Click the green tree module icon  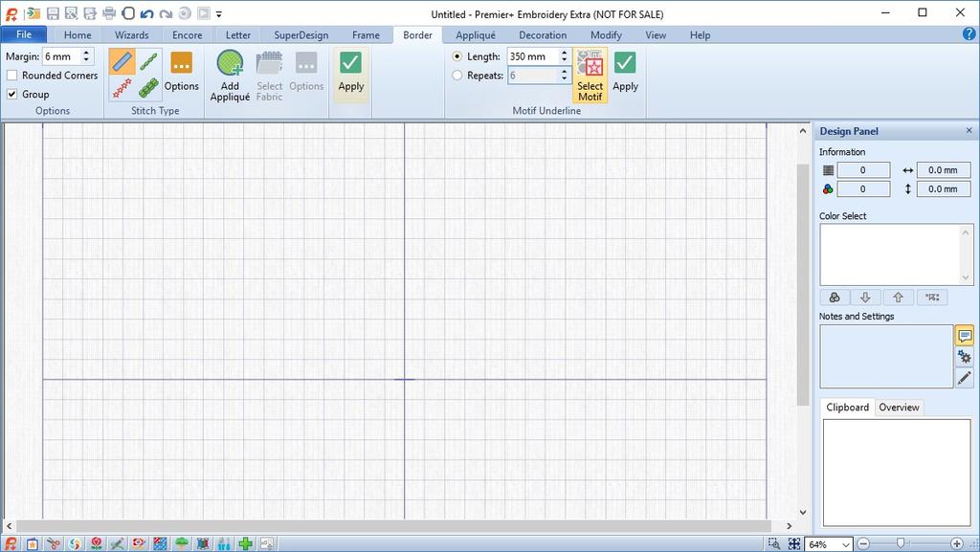181,543
